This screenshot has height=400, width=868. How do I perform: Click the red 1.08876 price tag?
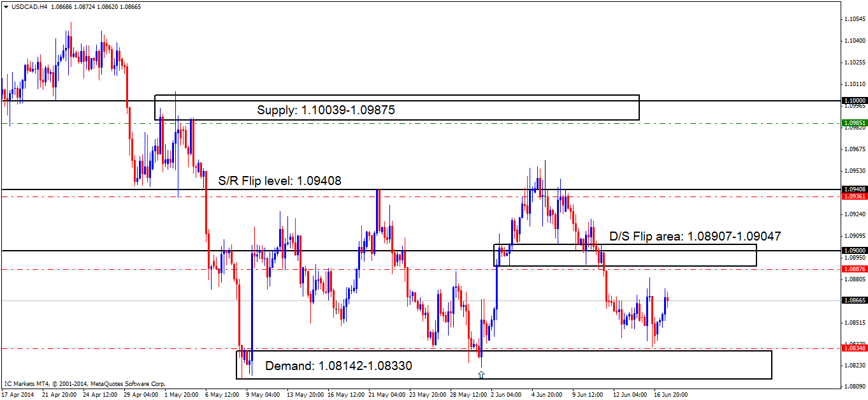click(x=854, y=269)
